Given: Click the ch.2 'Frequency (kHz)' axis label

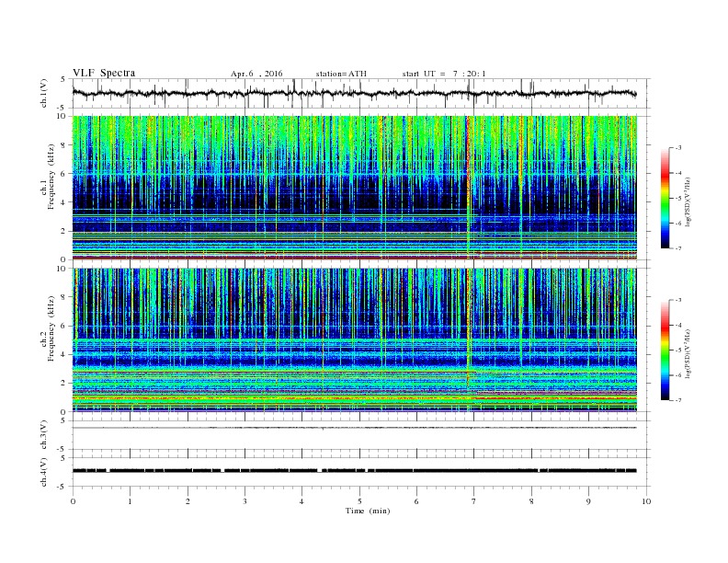Looking at the screenshot, I should click(x=51, y=328).
